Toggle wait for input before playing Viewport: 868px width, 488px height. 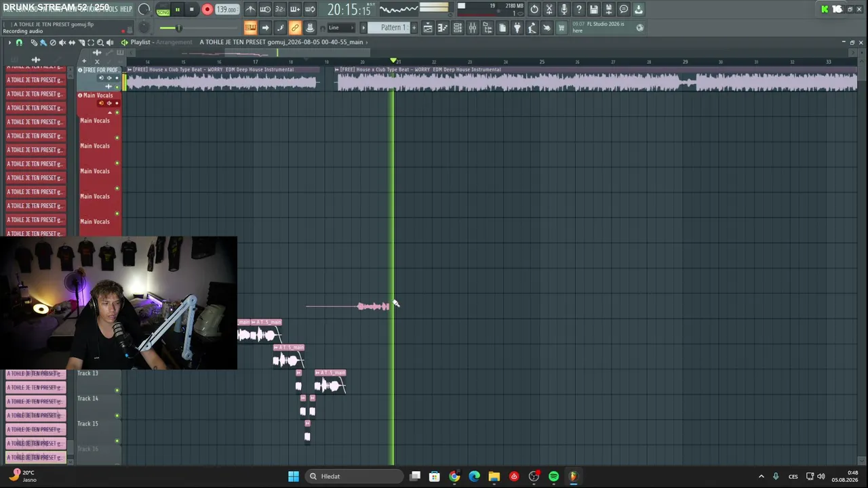[265, 9]
